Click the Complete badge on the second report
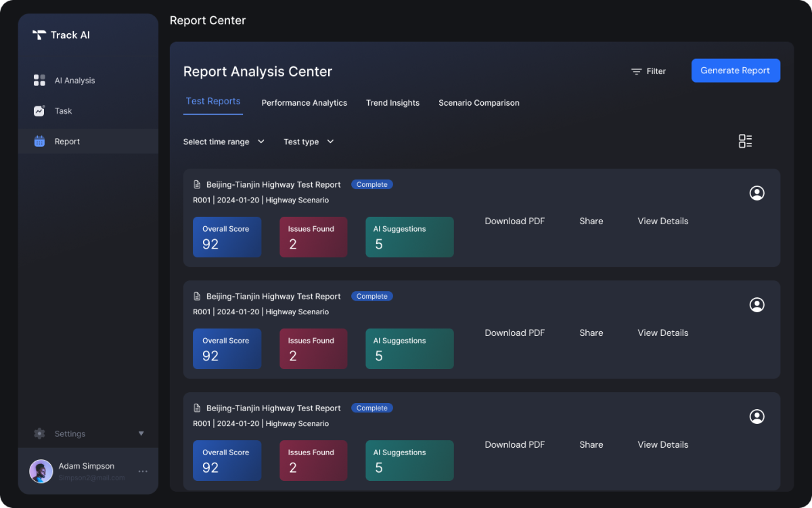This screenshot has height=508, width=812. tap(372, 296)
